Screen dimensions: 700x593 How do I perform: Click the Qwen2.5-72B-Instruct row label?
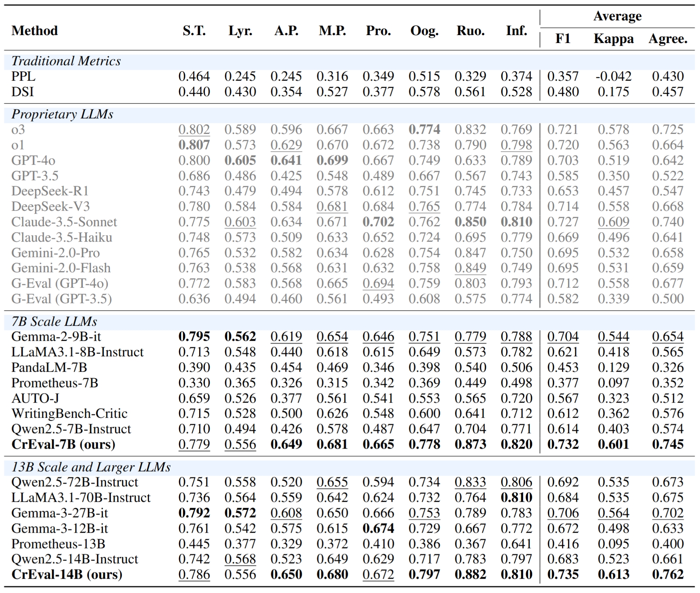(75, 482)
